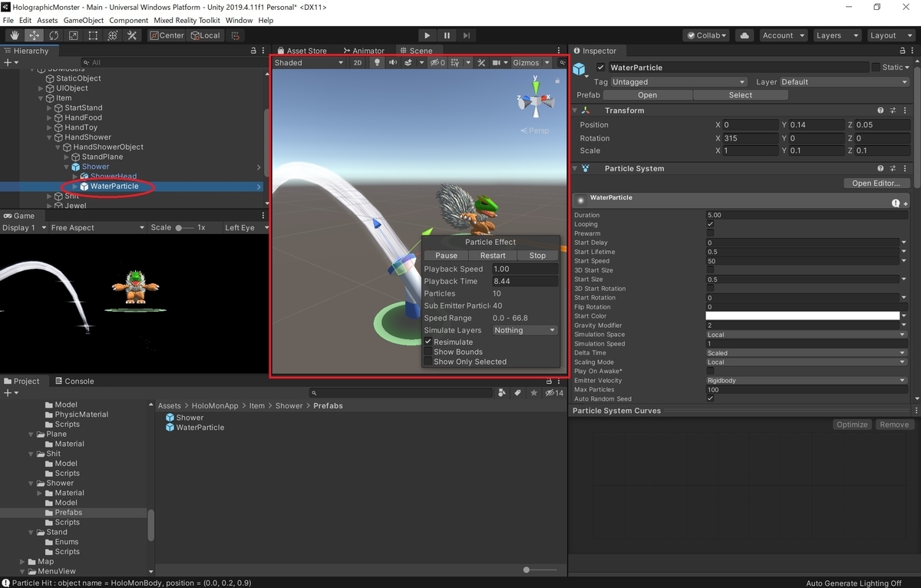The width and height of the screenshot is (921, 588).
Task: Select the Scale tool in toolbar
Action: pos(73,35)
